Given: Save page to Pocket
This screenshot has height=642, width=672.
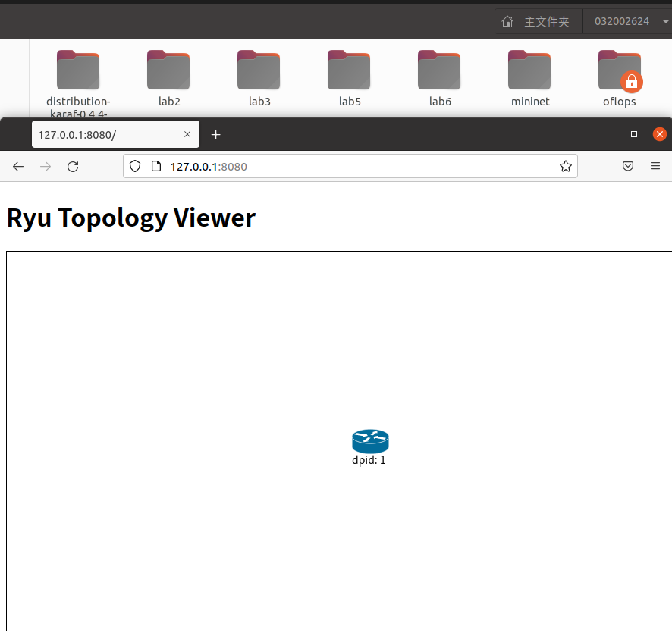Looking at the screenshot, I should point(628,166).
